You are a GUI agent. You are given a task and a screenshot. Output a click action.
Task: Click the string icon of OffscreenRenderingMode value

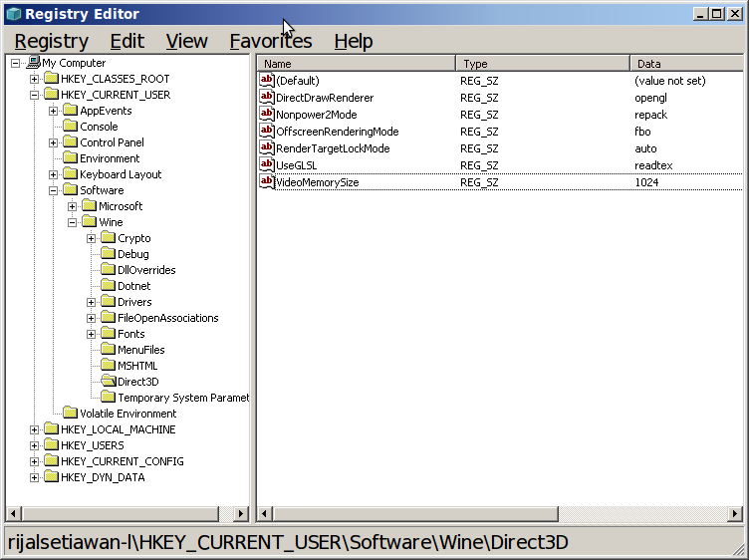[267, 131]
